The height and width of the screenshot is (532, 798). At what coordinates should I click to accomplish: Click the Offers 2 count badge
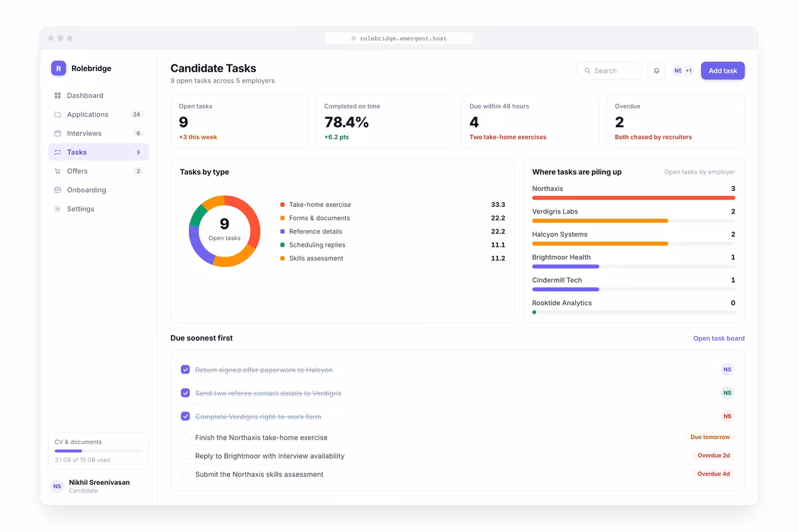[138, 171]
